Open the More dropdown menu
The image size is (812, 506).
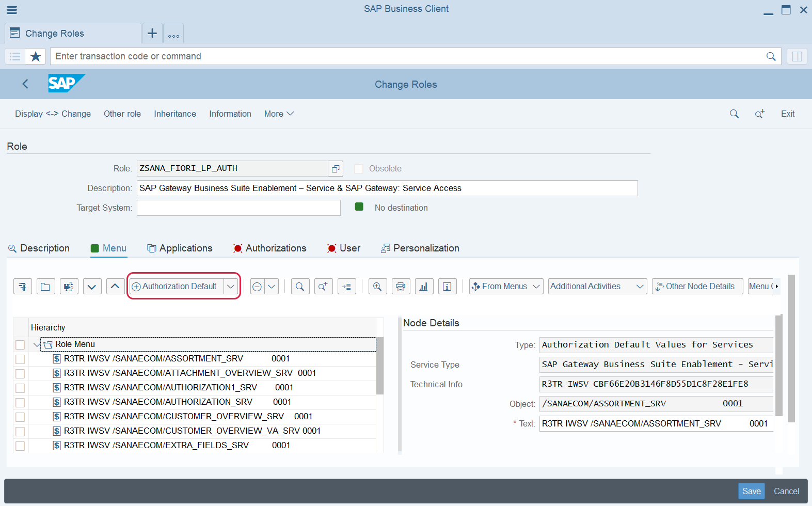coord(279,114)
